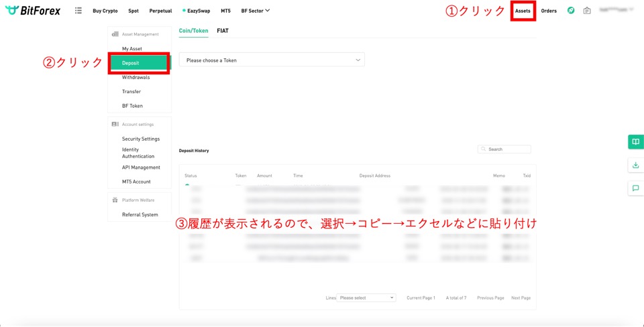Open Referral System

(x=140, y=214)
